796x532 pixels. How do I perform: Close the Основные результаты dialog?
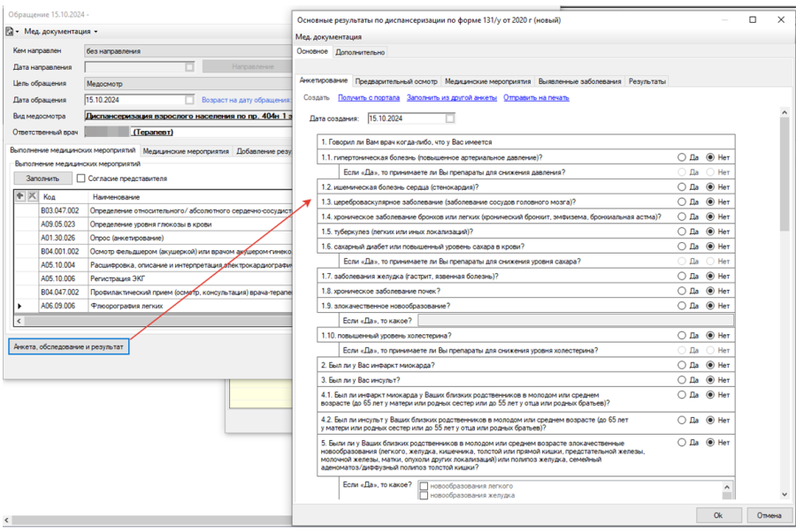(x=781, y=19)
